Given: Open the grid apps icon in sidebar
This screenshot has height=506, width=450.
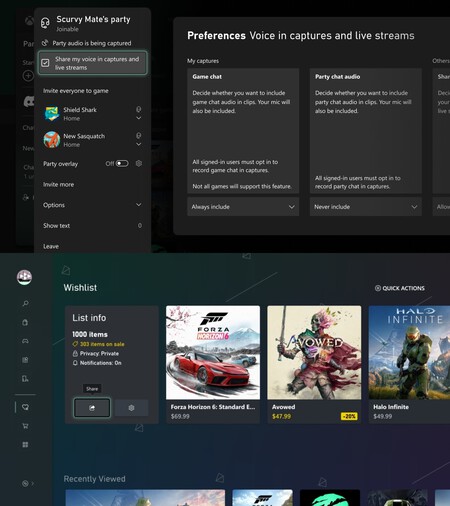Looking at the screenshot, I should (25, 445).
